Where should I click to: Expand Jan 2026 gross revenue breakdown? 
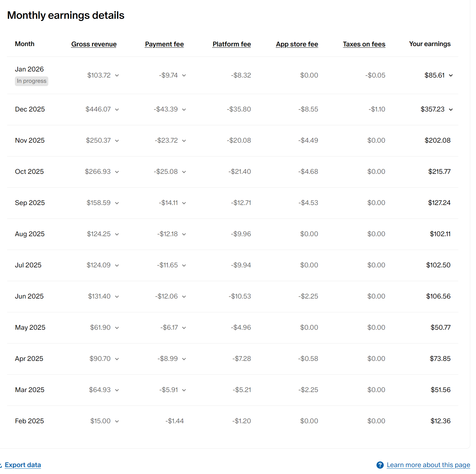coord(117,75)
